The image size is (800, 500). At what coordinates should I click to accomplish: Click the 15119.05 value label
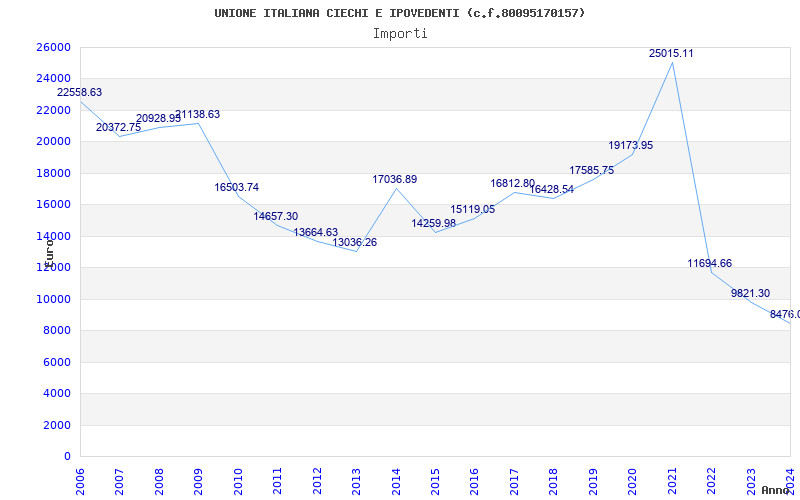coord(472,209)
